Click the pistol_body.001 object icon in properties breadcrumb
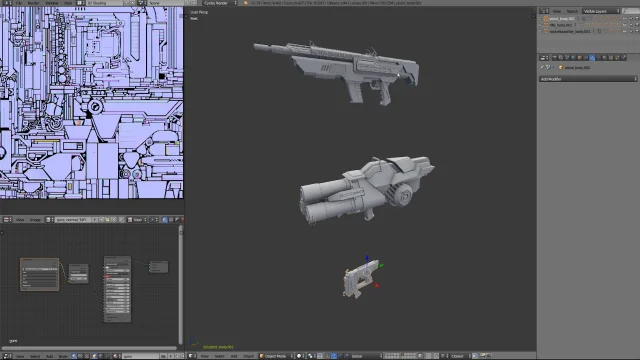This screenshot has height=360, width=640. point(561,67)
